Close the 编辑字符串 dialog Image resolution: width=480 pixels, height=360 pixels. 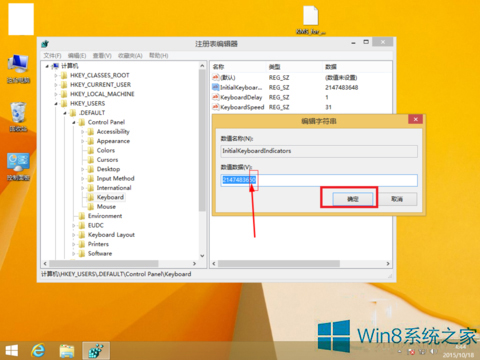(415, 119)
